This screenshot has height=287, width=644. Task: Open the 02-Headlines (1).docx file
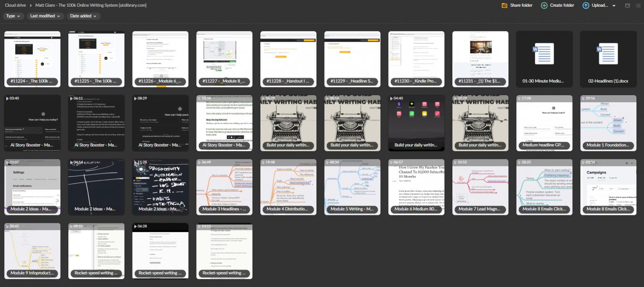608,59
